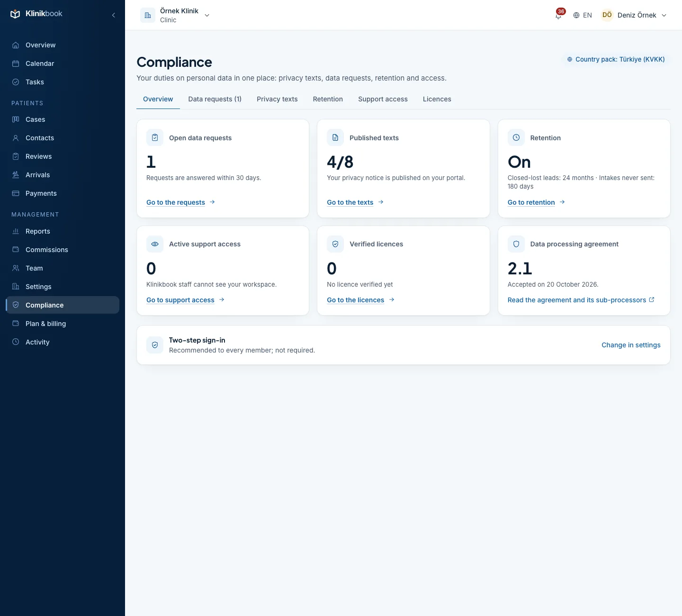
Task: Click the Country pack: Türkiye (KVKK) badge
Action: [616, 59]
